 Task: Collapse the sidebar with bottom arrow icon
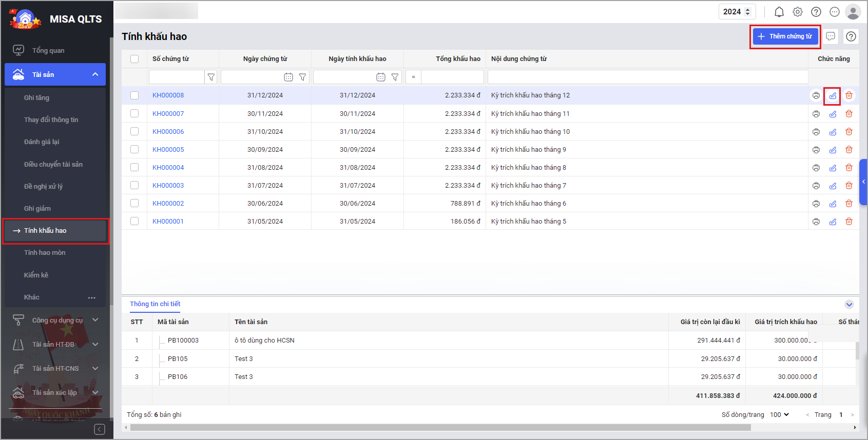coord(100,429)
